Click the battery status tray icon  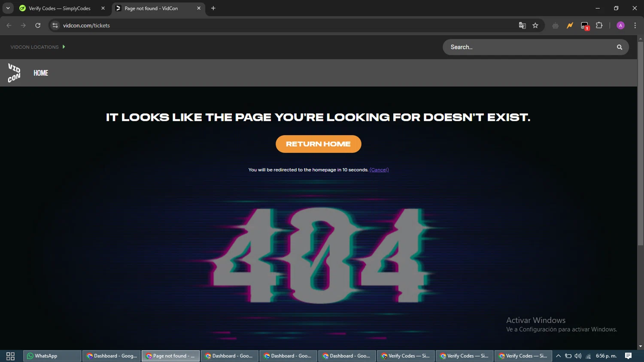(568, 356)
